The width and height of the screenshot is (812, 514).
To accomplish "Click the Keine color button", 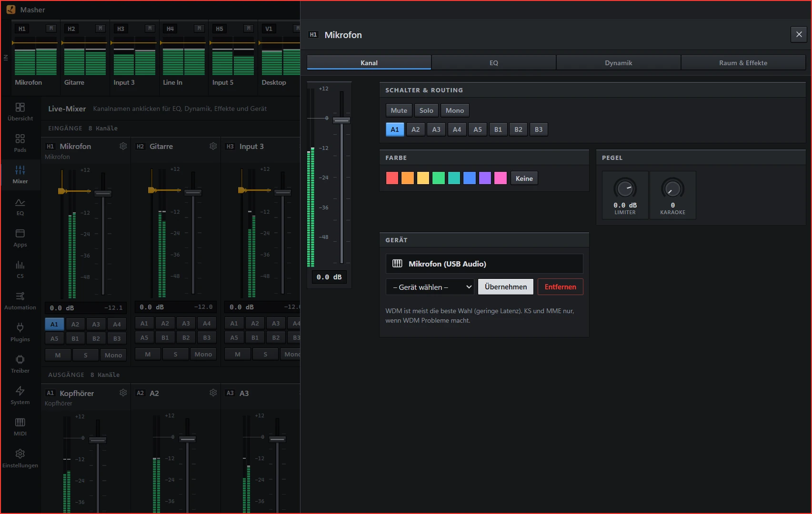I will coord(524,178).
